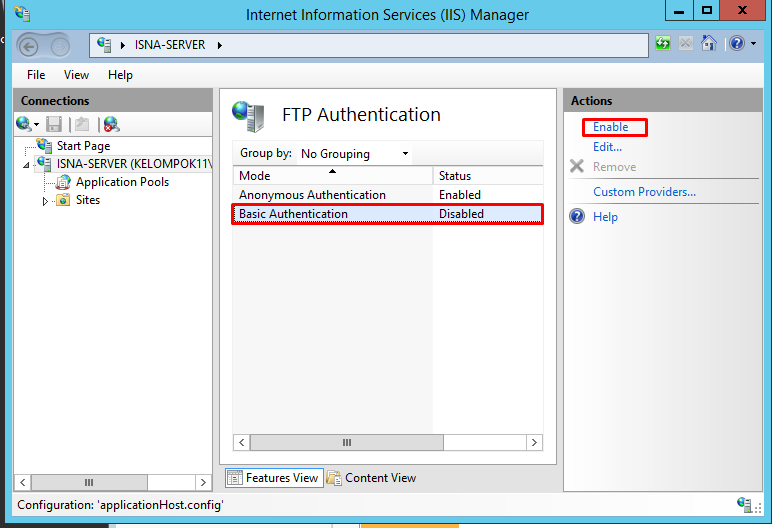772x528 pixels.
Task: Select Sites in the Connections tree
Action: [x=88, y=199]
